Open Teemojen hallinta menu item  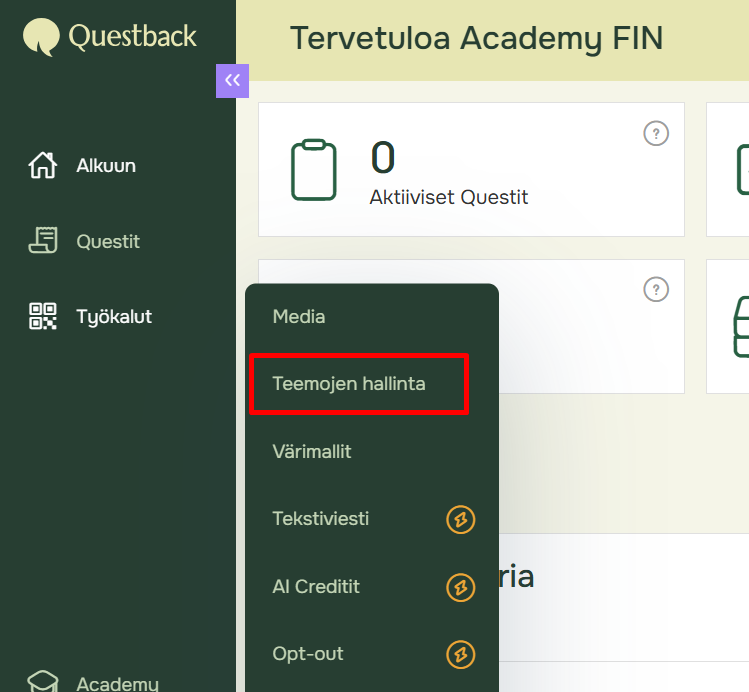(x=349, y=384)
